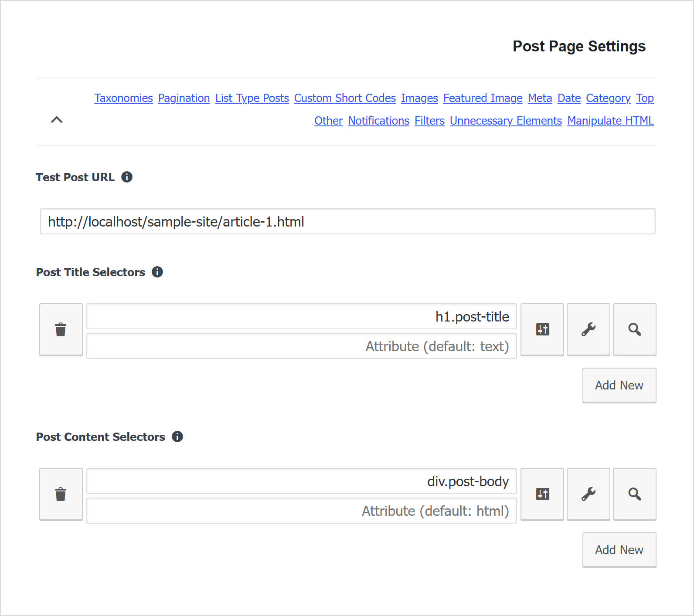Show info for Post Title Selectors
This screenshot has height=616, width=694.
(x=157, y=272)
